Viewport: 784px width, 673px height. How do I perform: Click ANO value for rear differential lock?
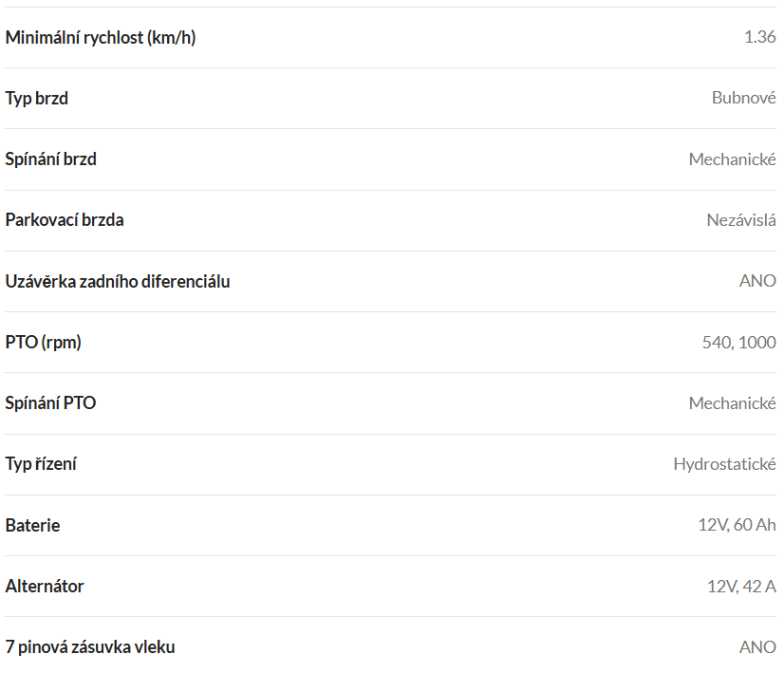tap(757, 281)
